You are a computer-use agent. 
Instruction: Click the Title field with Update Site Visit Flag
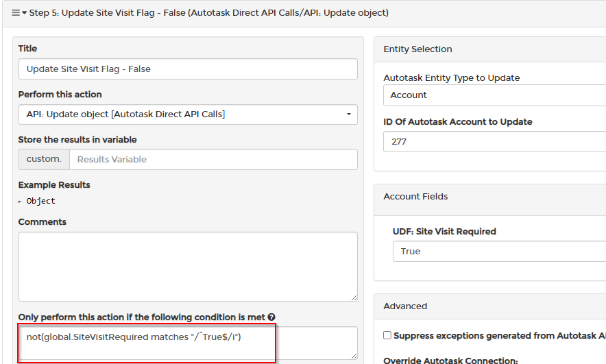[x=188, y=69]
